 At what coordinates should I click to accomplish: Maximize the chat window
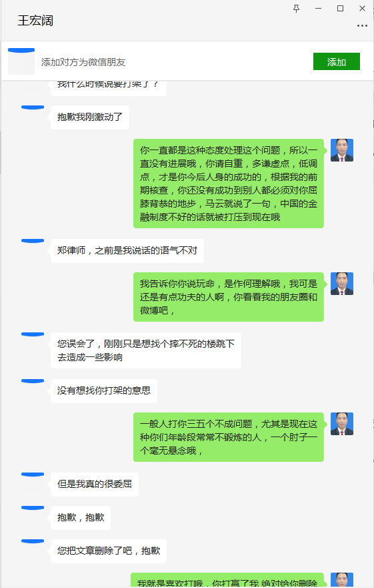tap(340, 8)
